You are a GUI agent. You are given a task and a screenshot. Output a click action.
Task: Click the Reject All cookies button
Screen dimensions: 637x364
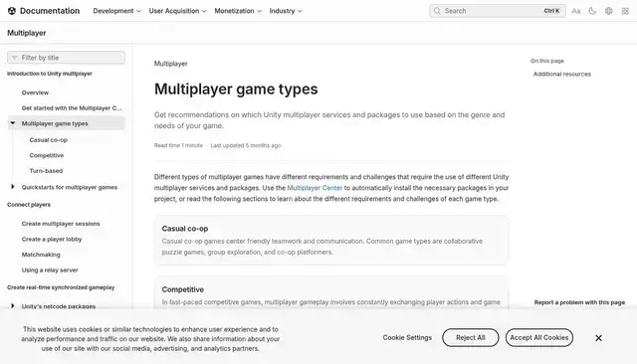pyautogui.click(x=471, y=337)
